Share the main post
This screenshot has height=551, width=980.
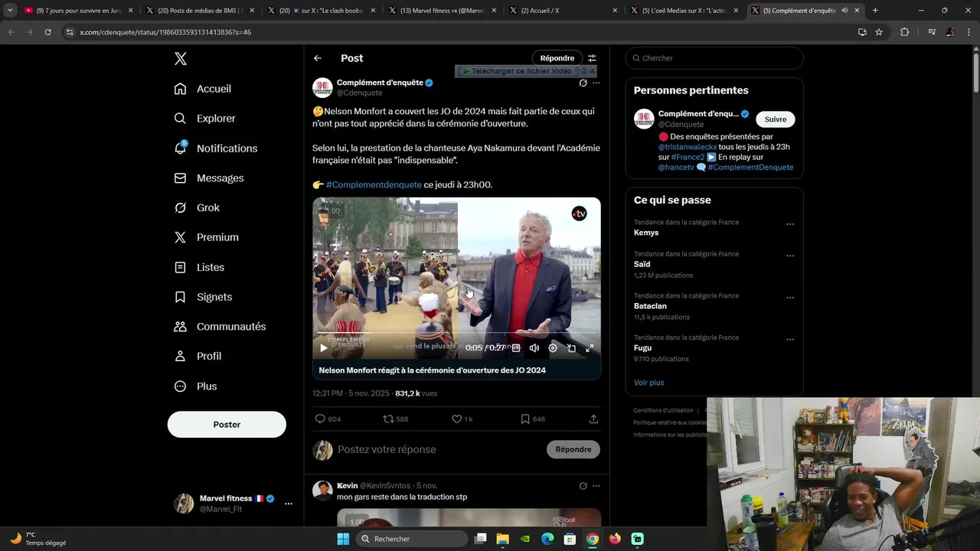[x=593, y=419]
